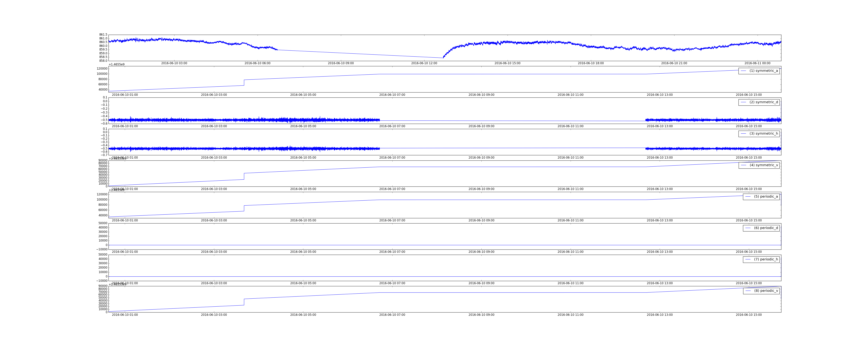Click 03:00 tick label below periodic_d plot
This screenshot has width=868, height=347.
click(x=214, y=252)
